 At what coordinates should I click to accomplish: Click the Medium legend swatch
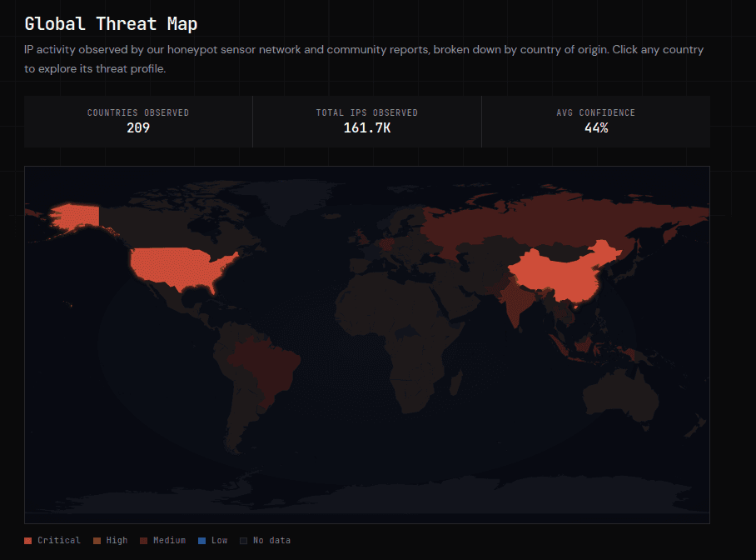pyautogui.click(x=144, y=541)
